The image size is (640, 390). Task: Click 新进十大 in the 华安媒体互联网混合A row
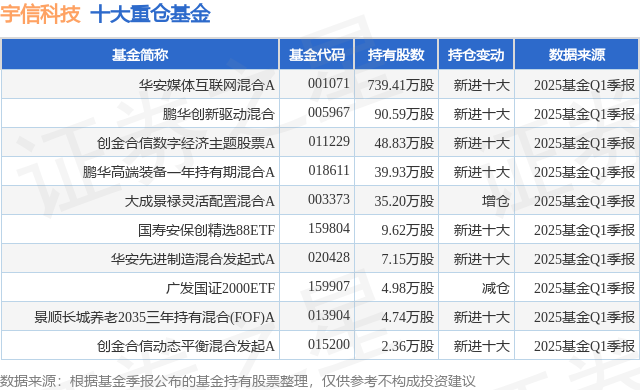pyautogui.click(x=482, y=85)
